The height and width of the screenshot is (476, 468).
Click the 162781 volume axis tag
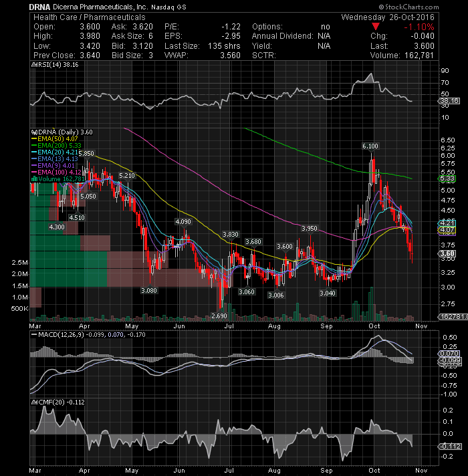453,317
